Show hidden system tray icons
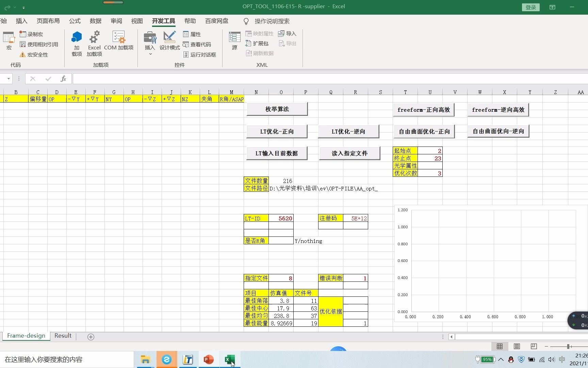The image size is (588, 368). click(501, 359)
